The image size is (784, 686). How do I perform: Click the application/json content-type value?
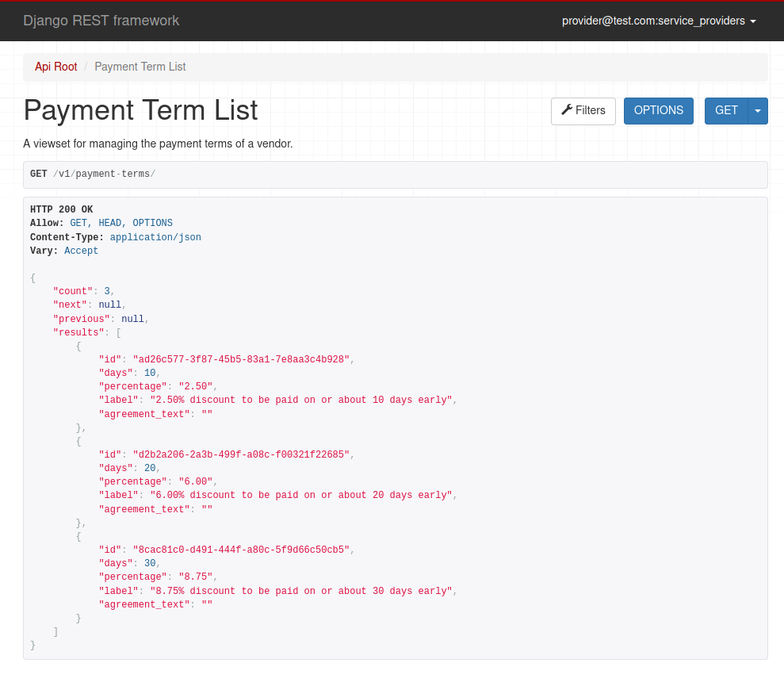point(155,237)
